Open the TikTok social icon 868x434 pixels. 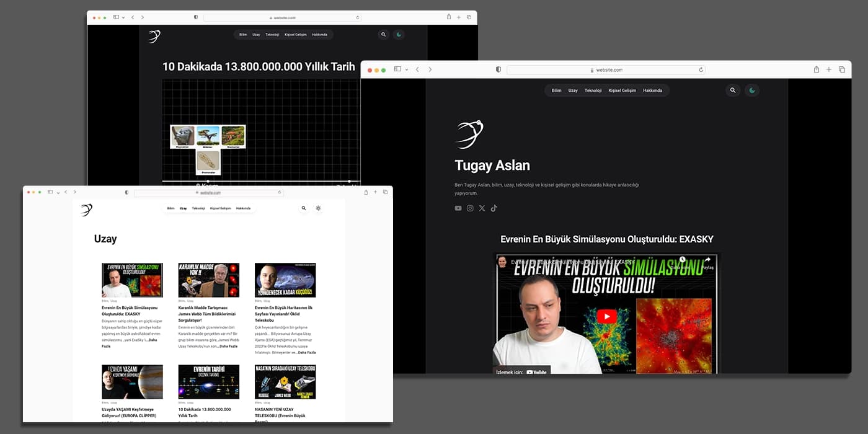pos(494,208)
